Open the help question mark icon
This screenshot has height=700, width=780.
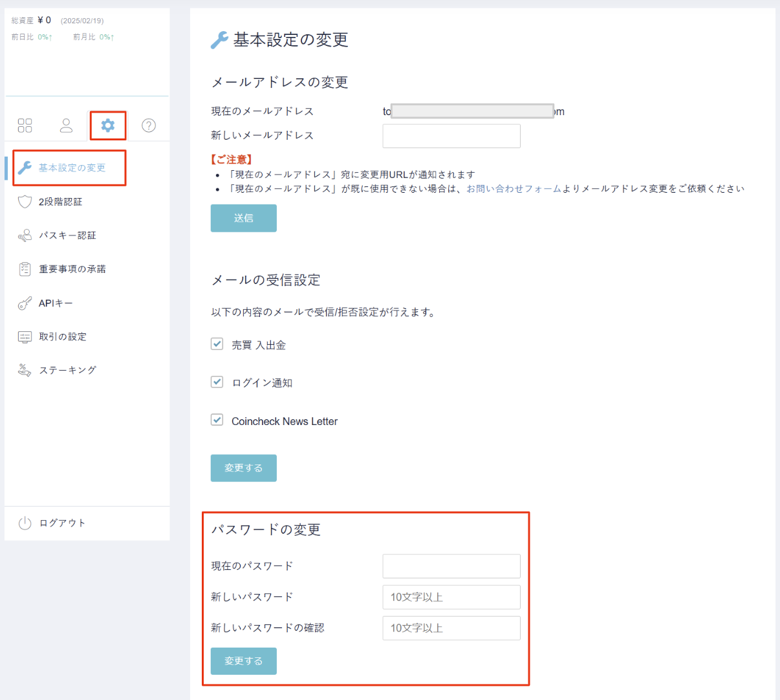click(149, 126)
